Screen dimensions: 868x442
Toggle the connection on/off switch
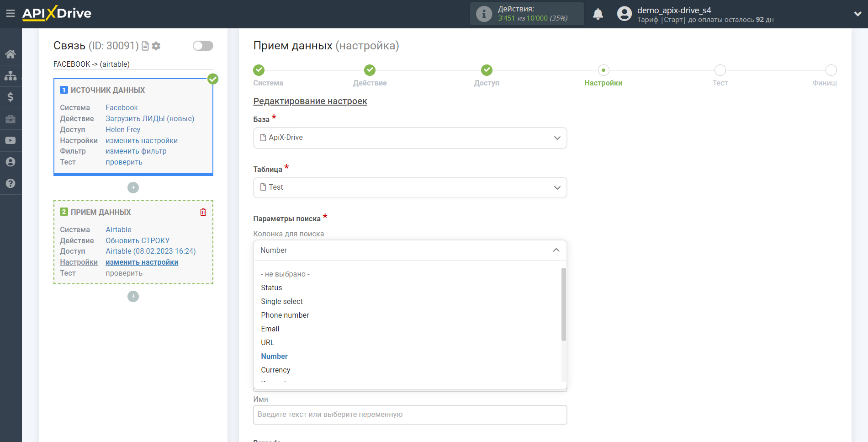tap(203, 46)
